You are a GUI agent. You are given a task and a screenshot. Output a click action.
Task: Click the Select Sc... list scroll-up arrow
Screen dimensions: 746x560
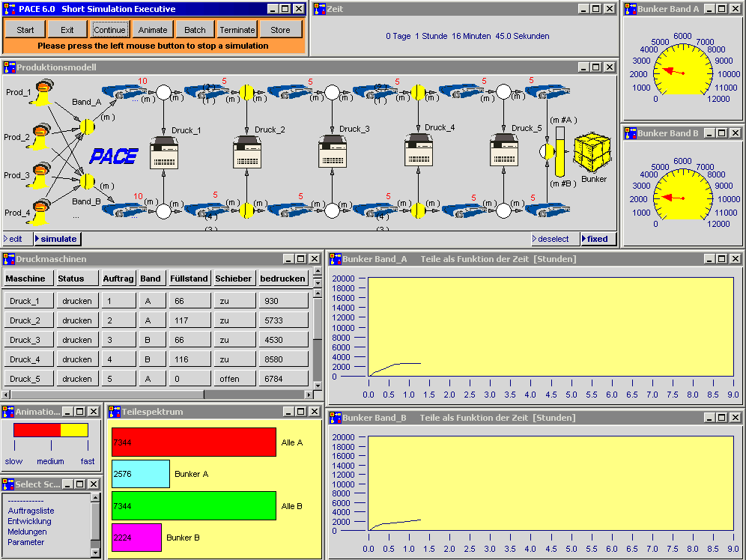[96, 498]
